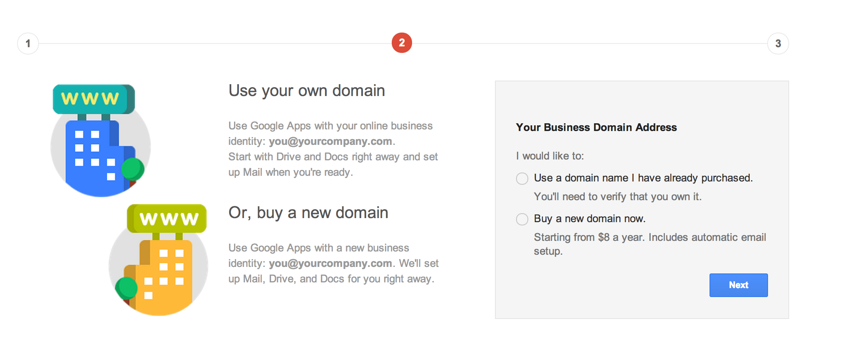Click the blue building domain illustration
The image size is (868, 354).
[x=101, y=141]
